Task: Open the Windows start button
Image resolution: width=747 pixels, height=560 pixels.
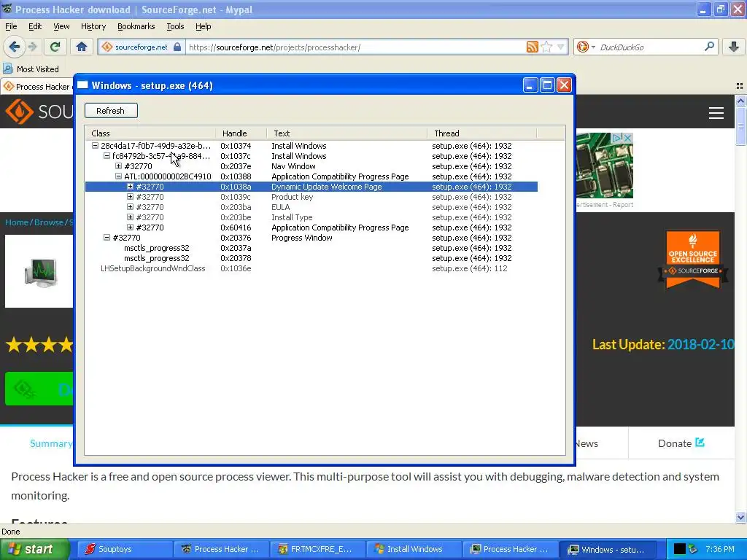Action: click(x=34, y=549)
